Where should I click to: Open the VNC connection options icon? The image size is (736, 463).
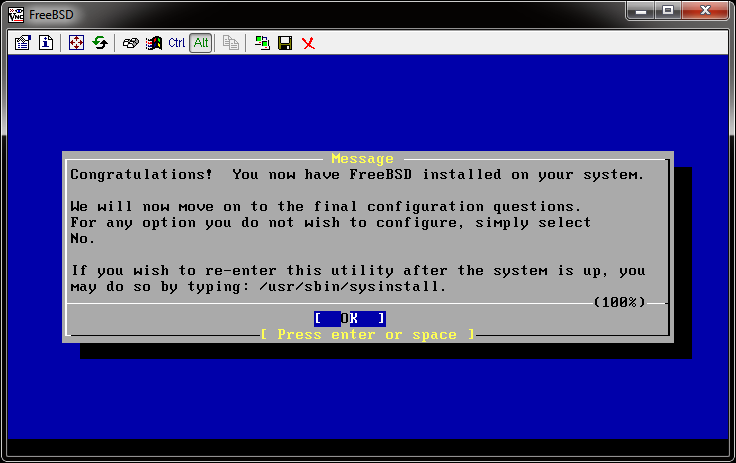(22, 43)
